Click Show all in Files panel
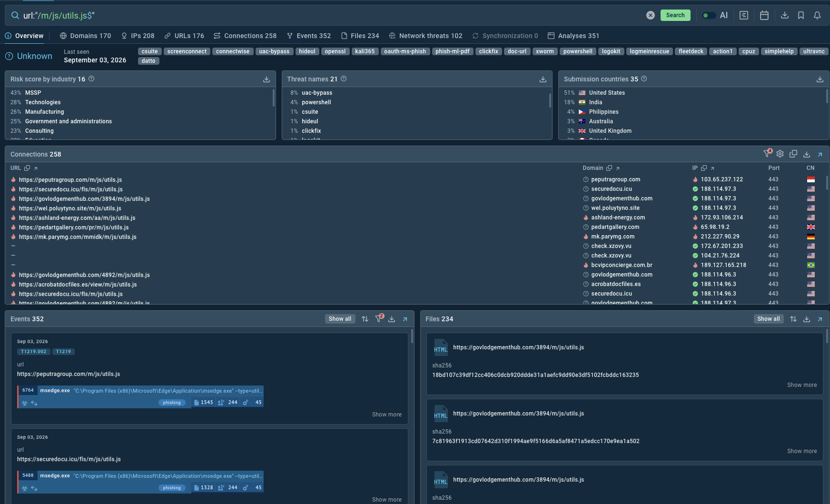Screen dimensions: 830x504 [x=769, y=319]
